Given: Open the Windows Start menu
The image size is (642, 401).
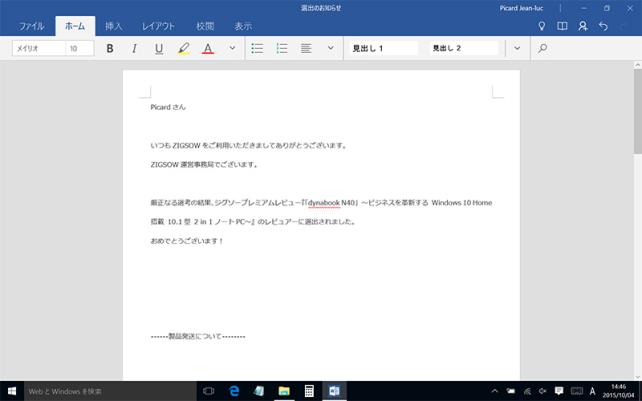Looking at the screenshot, I should pyautogui.click(x=12, y=391).
